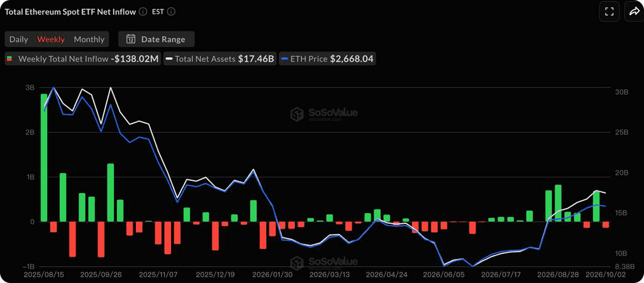Image resolution: width=644 pixels, height=283 pixels.
Task: Toggle the ETH Price line series
Action: pos(327,58)
